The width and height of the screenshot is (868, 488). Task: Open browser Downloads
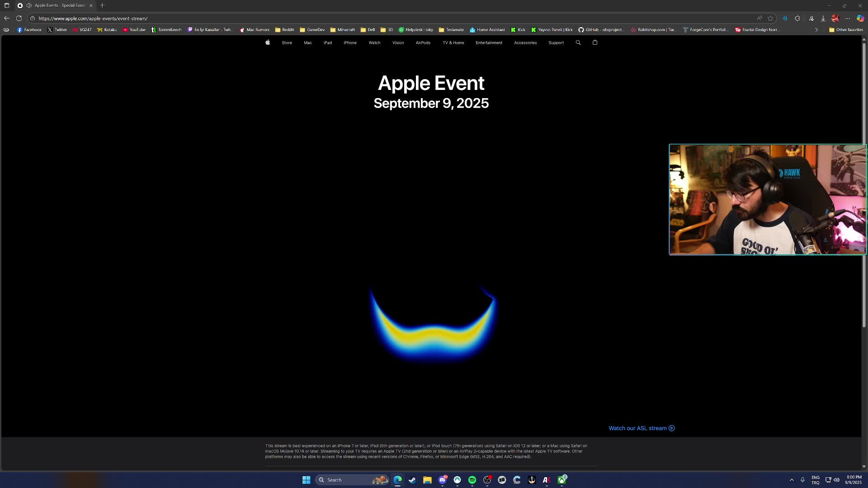point(823,19)
